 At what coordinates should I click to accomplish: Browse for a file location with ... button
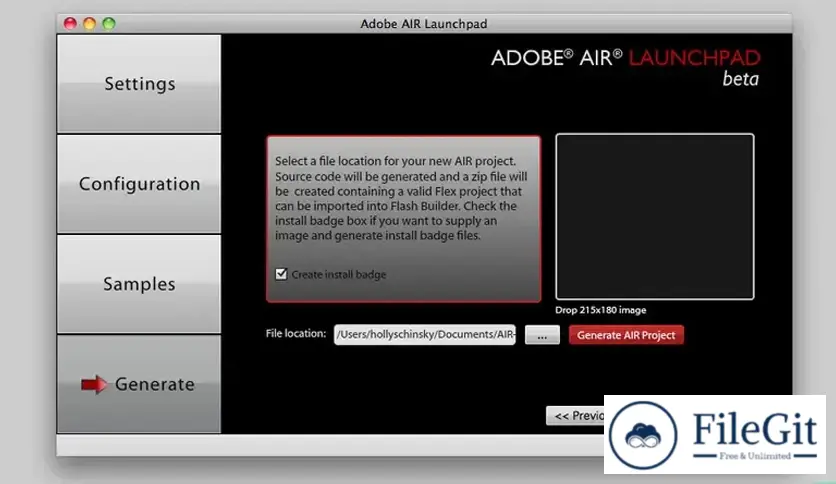tap(542, 335)
